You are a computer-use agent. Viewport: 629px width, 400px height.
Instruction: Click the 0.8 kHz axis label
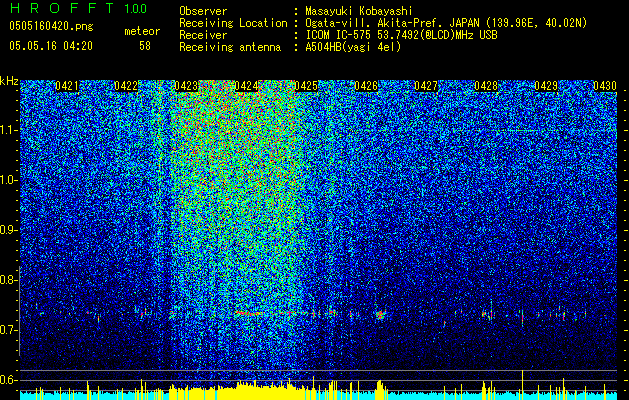[x=8, y=280]
